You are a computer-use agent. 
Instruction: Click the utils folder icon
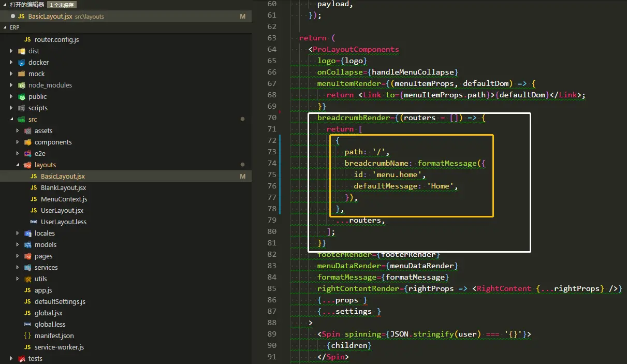click(x=27, y=279)
